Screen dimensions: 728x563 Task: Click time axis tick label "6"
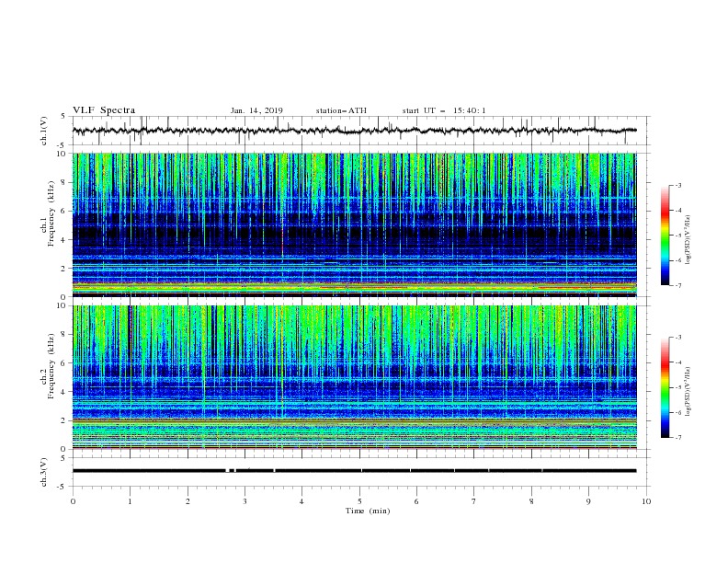click(416, 501)
